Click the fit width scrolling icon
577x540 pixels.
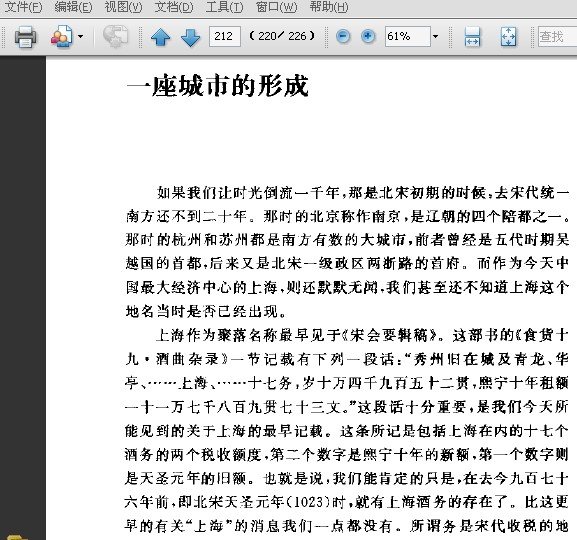(472, 36)
